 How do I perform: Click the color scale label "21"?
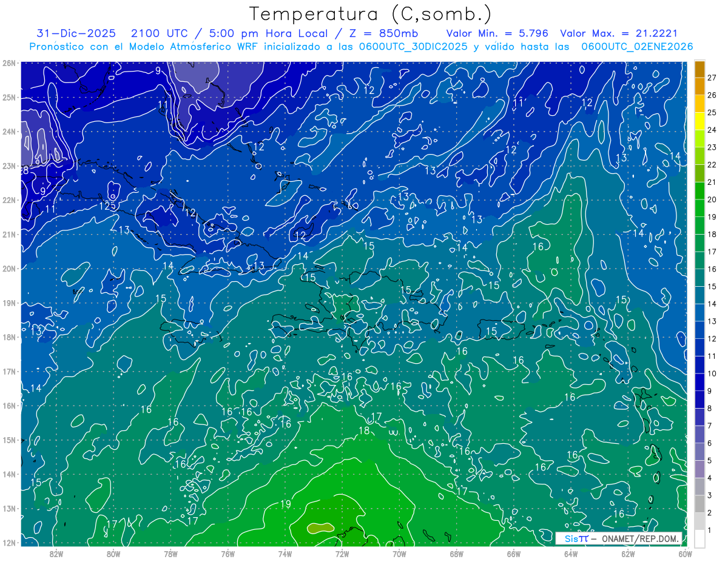point(712,182)
